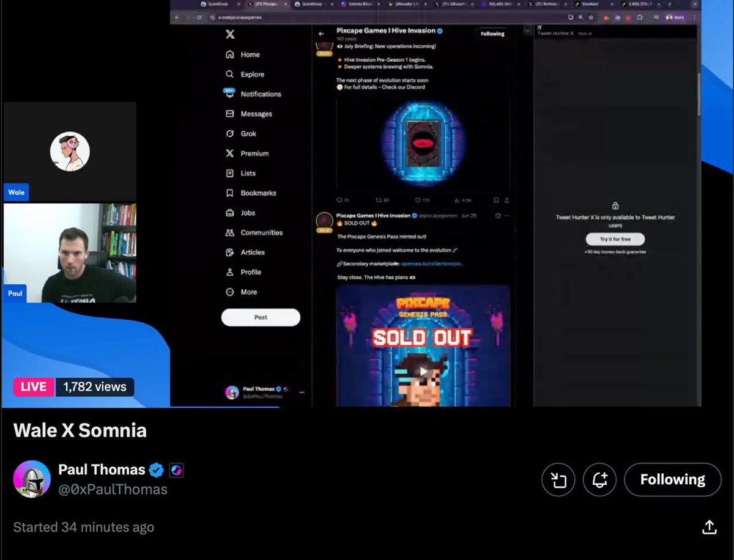Click the X logo above Home
Screen dimensions: 734x560
point(230,34)
